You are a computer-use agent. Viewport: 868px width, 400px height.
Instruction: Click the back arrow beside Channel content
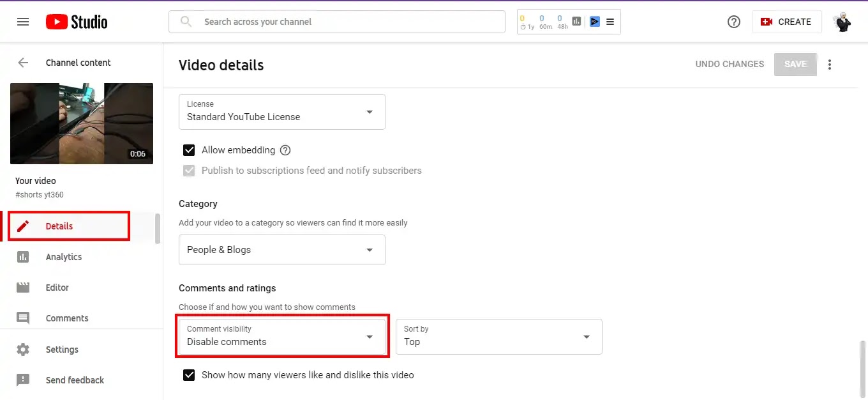click(23, 63)
